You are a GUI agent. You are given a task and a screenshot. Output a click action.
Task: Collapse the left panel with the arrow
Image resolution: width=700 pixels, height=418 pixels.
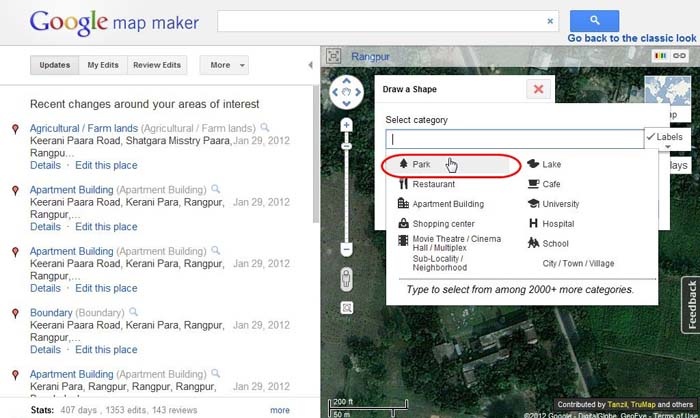310,65
